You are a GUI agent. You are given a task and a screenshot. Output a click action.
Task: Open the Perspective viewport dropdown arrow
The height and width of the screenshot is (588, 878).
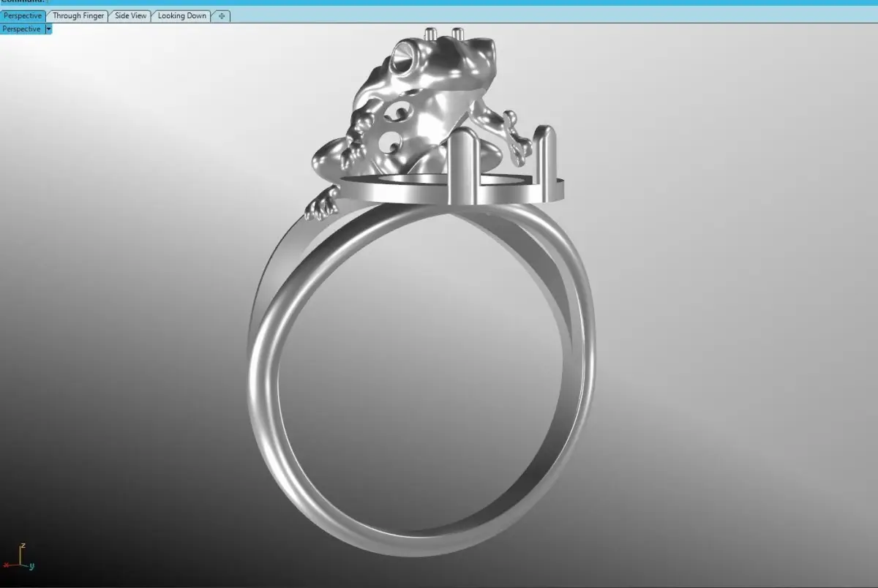tap(48, 29)
